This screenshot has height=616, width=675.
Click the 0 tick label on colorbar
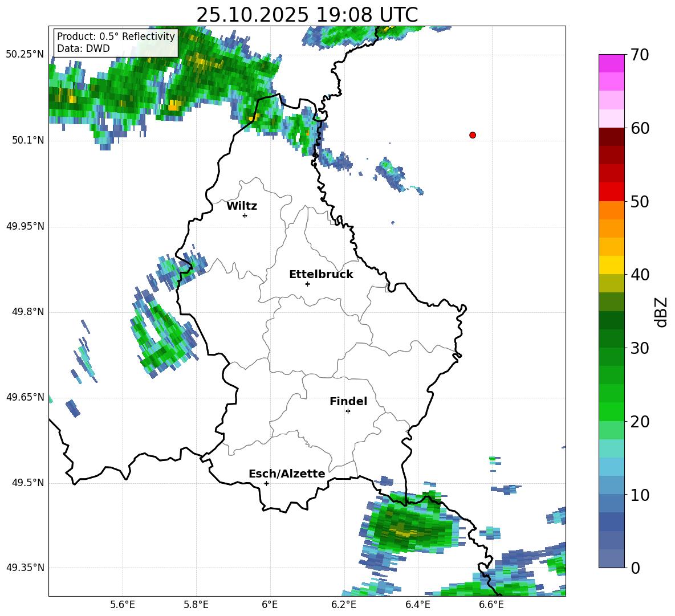click(635, 568)
